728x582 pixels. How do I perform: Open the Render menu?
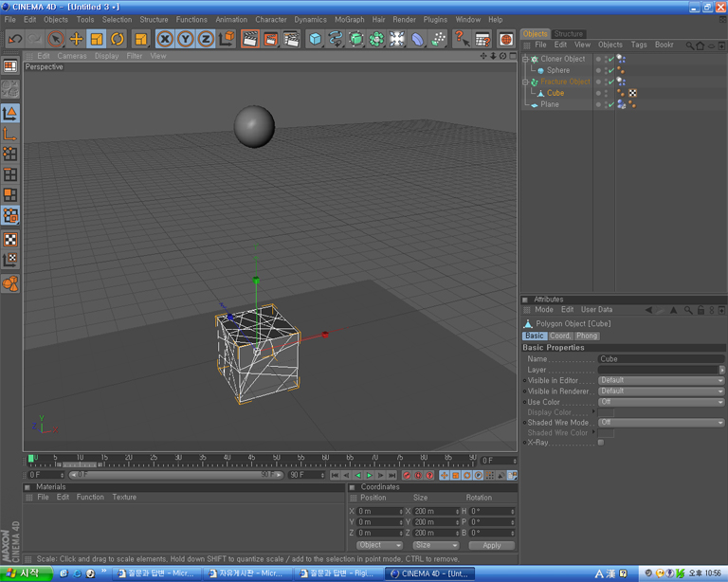(x=404, y=20)
